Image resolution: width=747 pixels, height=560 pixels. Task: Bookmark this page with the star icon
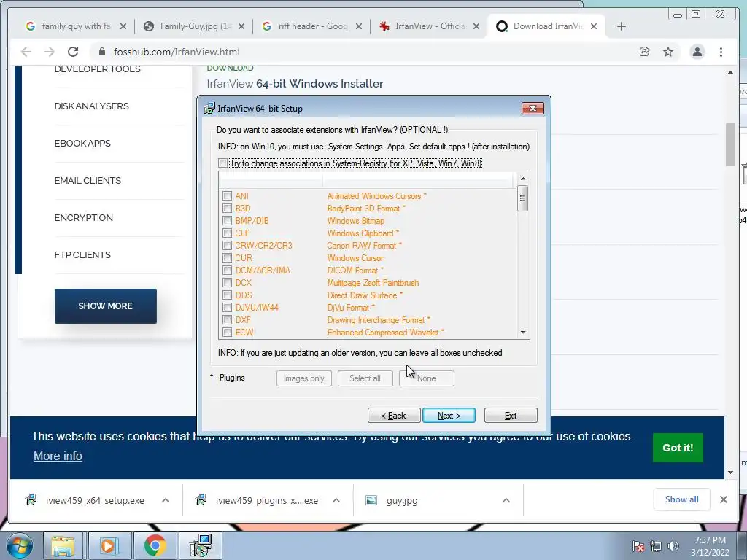pyautogui.click(x=668, y=52)
